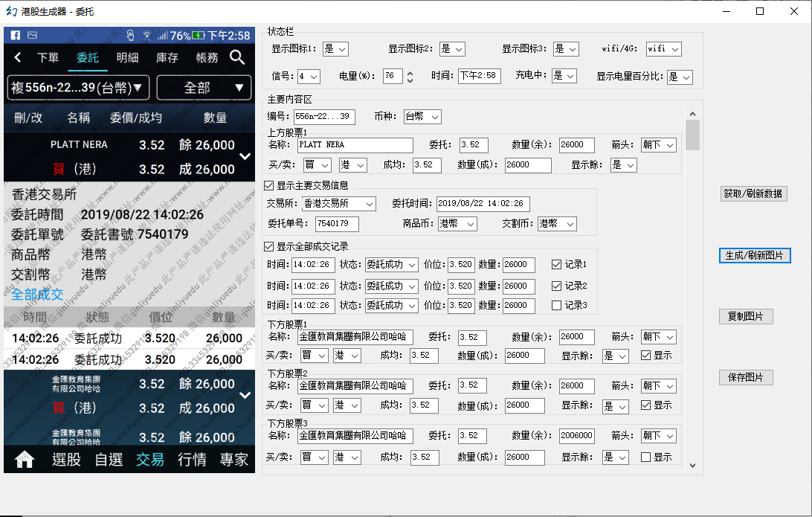
Task: Click the wifi signal icon in status bar
Action: (146, 36)
